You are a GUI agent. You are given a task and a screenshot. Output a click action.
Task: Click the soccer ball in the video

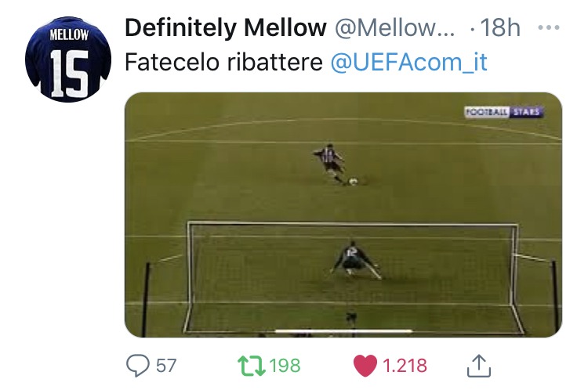354,182
